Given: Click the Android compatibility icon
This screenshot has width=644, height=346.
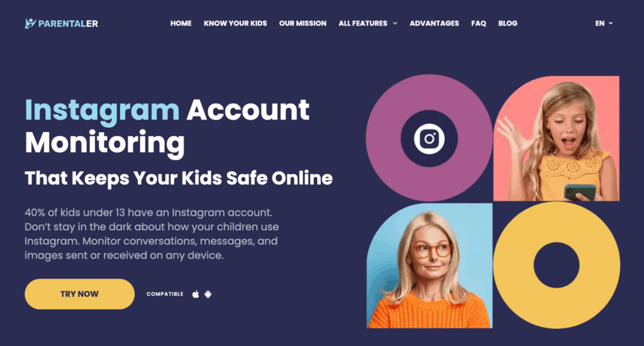Looking at the screenshot, I should (x=208, y=294).
